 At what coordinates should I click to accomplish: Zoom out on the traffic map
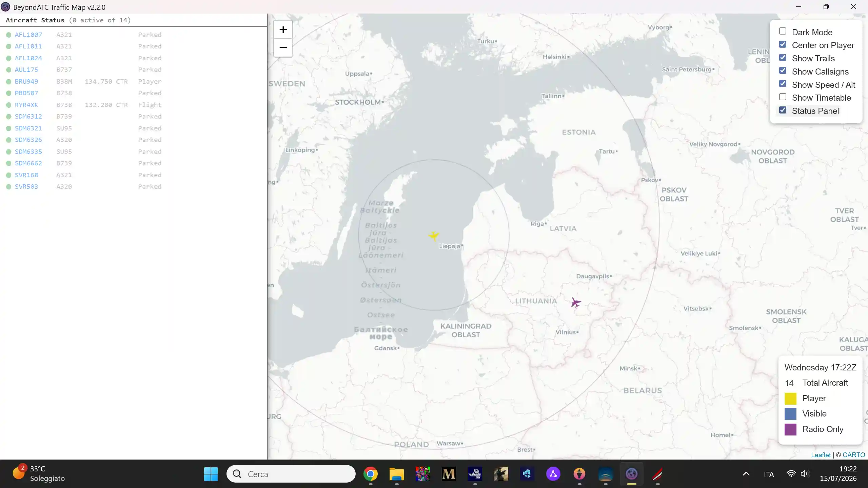283,48
